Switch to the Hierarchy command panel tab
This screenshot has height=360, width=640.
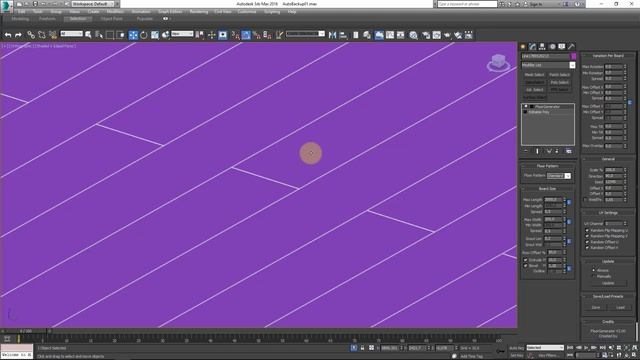(x=542, y=47)
